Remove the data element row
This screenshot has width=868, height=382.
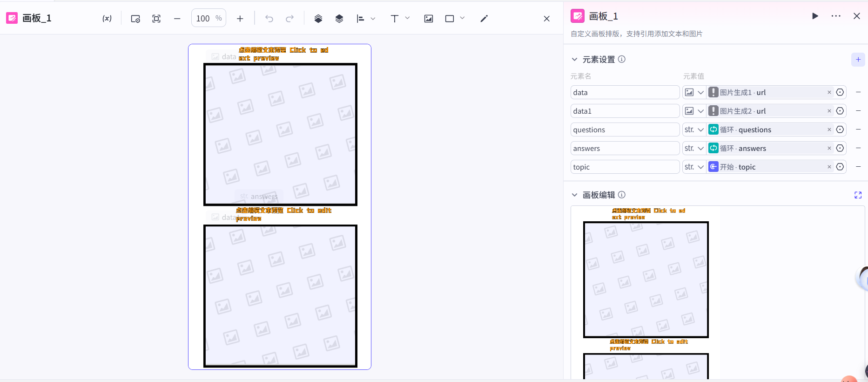(858, 92)
